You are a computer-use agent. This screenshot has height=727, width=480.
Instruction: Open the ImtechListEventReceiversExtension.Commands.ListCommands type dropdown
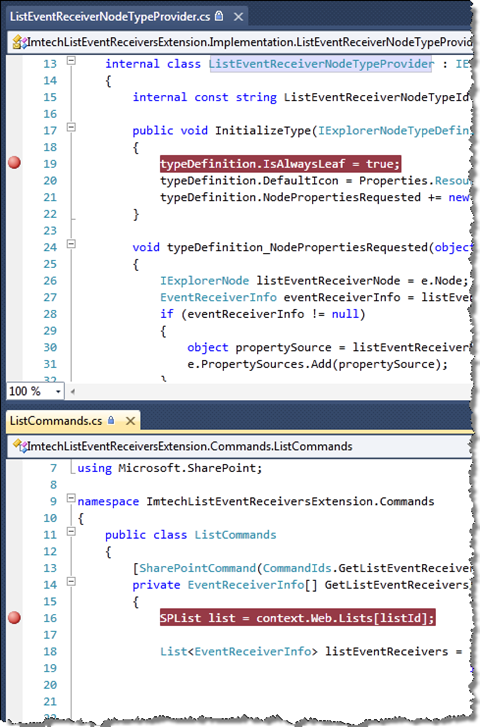(241, 446)
